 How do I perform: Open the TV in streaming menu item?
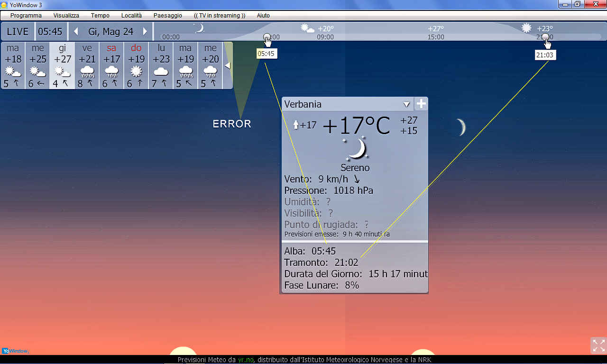pyautogui.click(x=220, y=16)
